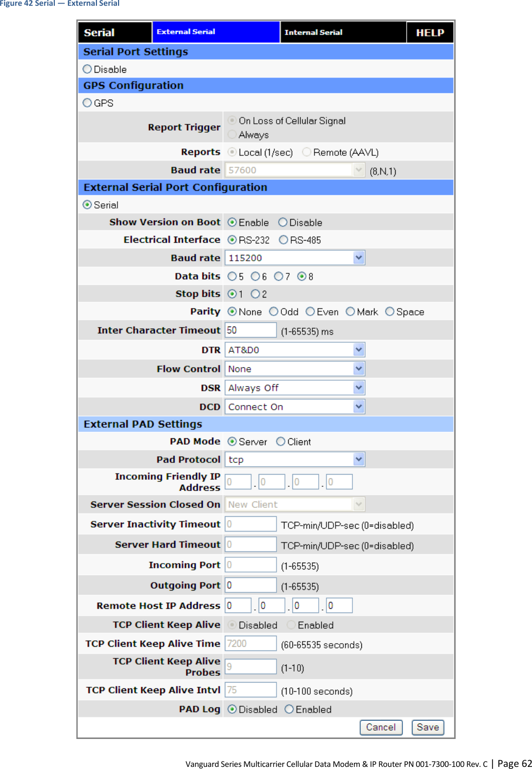
Task: Select None parity
Action: 232,311
